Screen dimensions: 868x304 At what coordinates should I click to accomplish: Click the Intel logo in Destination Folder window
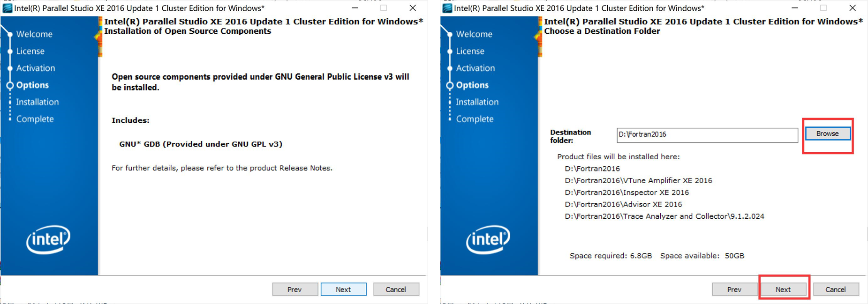(488, 239)
